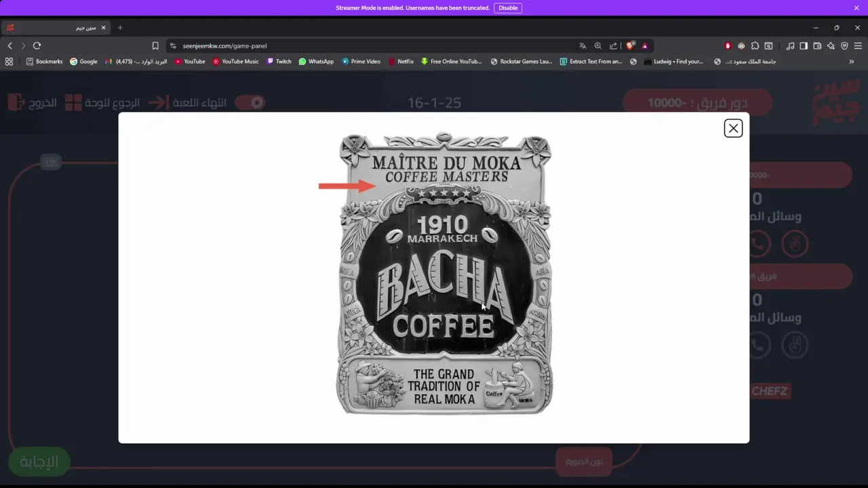Close the سين جيم browser tab

(104, 28)
